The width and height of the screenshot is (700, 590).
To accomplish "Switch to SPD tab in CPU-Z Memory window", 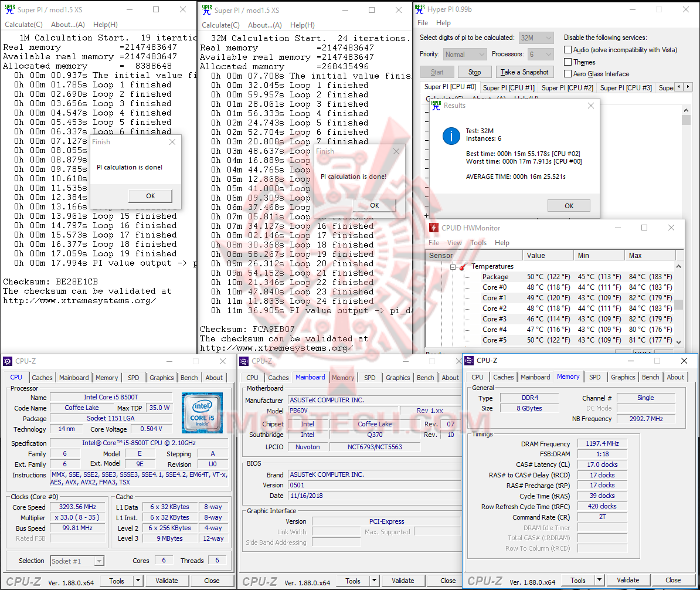I will pos(594,377).
